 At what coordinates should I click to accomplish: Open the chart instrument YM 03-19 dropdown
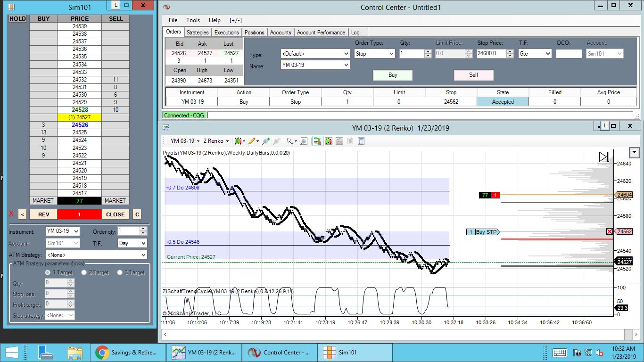click(x=185, y=141)
